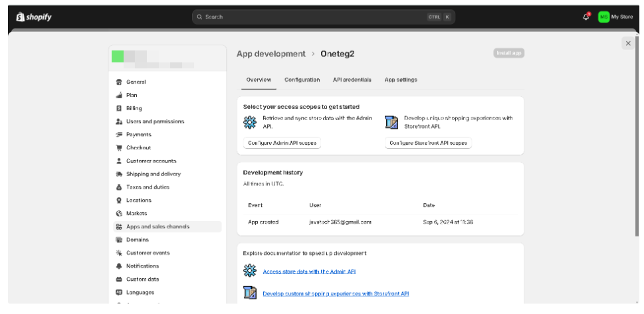Screen dimensions: 644x314
Task: Click the Billing icon in sidebar
Action: 119,108
